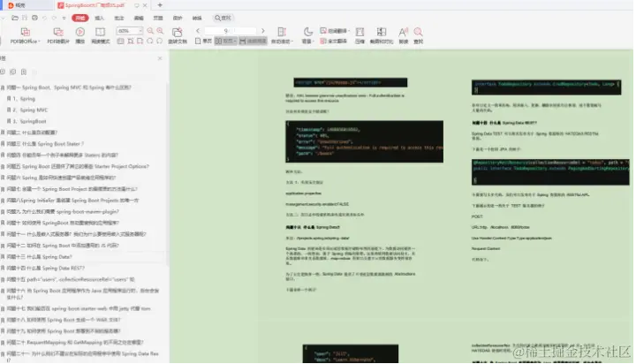This screenshot has height=364, width=636.
Task: Open a new tab with plus button
Action: pos(160,5)
